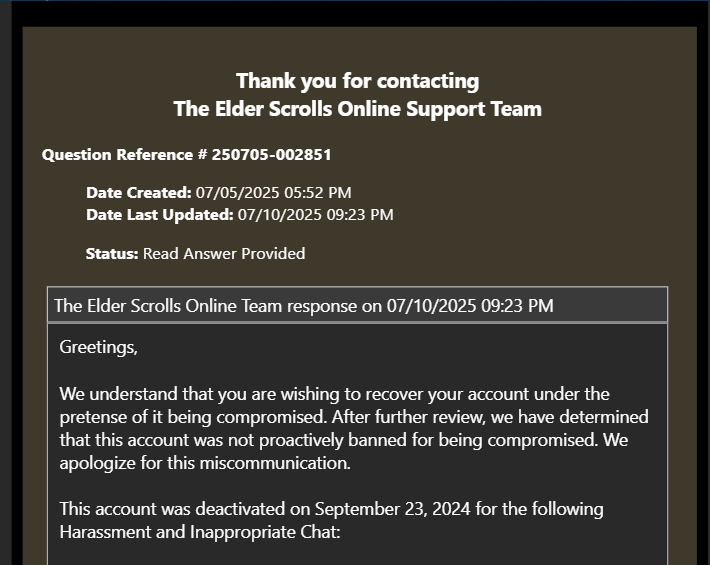710x565 pixels.
Task: Click inside the response message body box
Action: (357, 444)
